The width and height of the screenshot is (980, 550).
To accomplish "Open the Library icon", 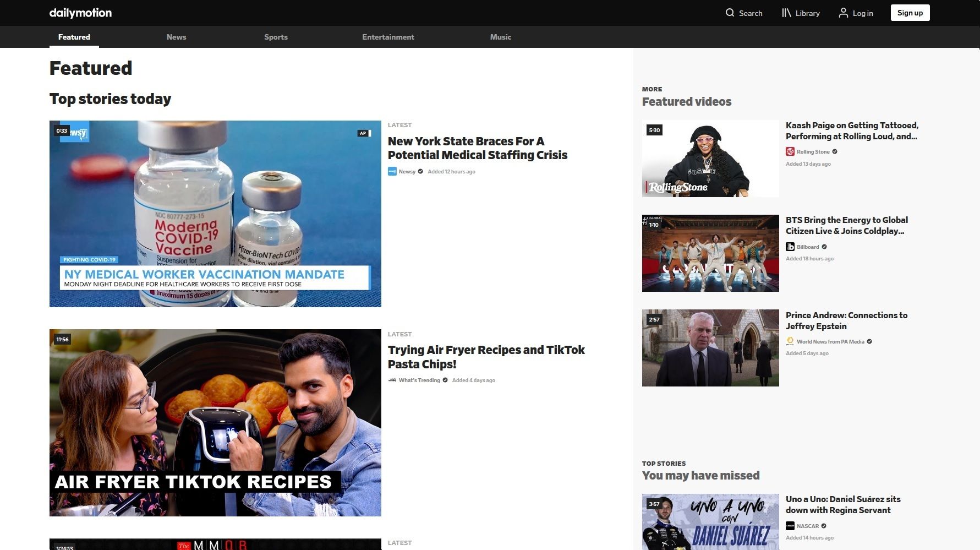I will point(786,13).
